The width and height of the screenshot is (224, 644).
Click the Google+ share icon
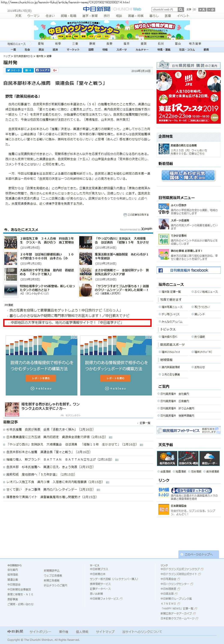click(x=55, y=70)
